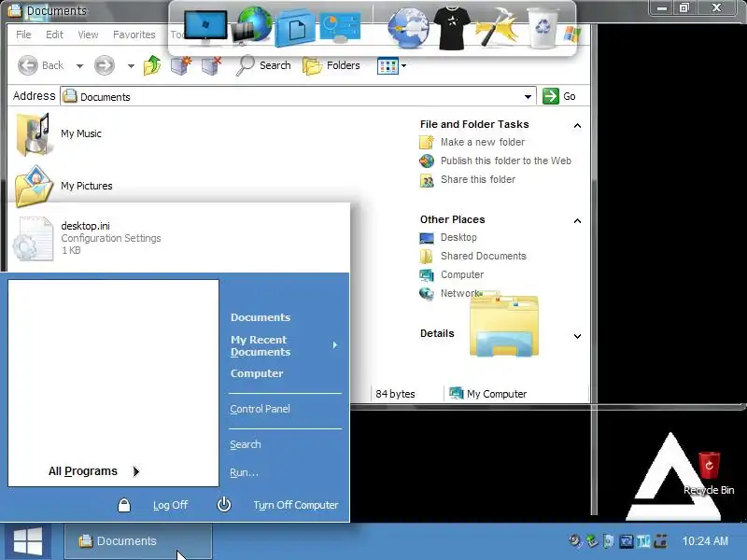
Task: Expand the Details section
Action: coord(577,336)
